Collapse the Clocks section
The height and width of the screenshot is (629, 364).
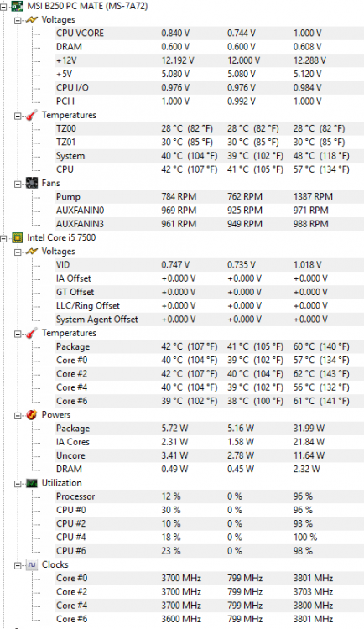[18, 566]
